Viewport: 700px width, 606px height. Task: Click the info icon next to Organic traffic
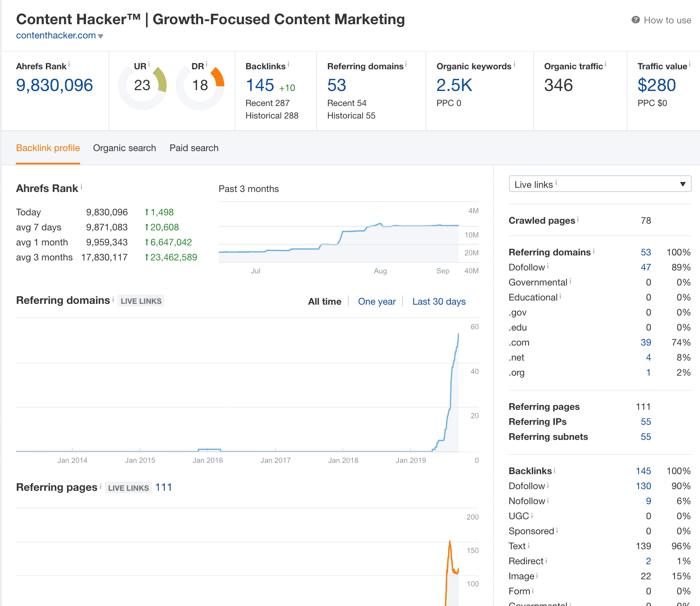pos(605,64)
